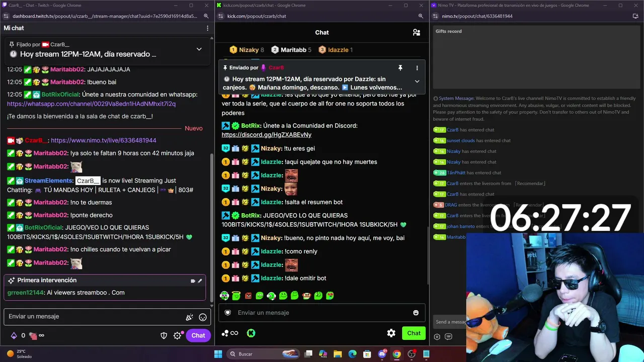Viewport: 644px width, 362px height.
Task: Send message with purple Twitch Chat button
Action: tap(198, 335)
